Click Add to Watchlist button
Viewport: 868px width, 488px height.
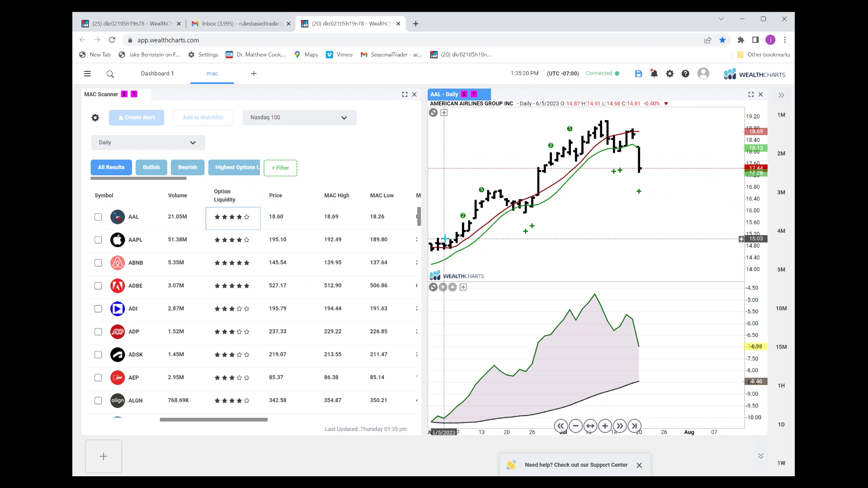[203, 117]
